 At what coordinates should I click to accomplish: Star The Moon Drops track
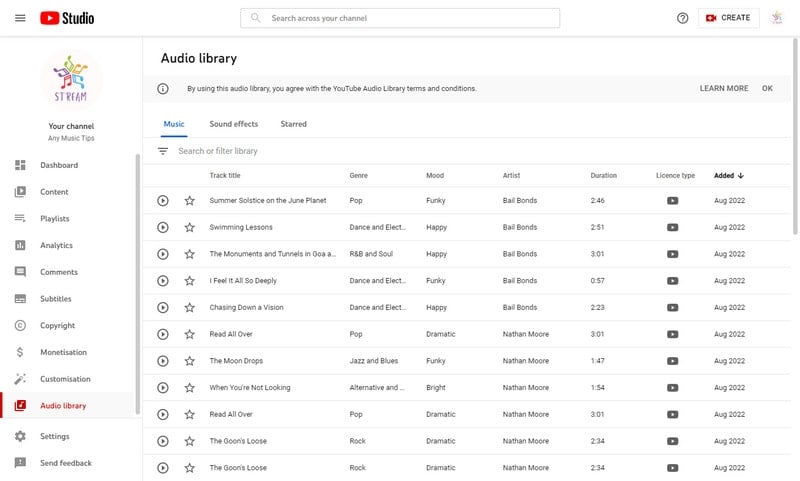(x=189, y=361)
